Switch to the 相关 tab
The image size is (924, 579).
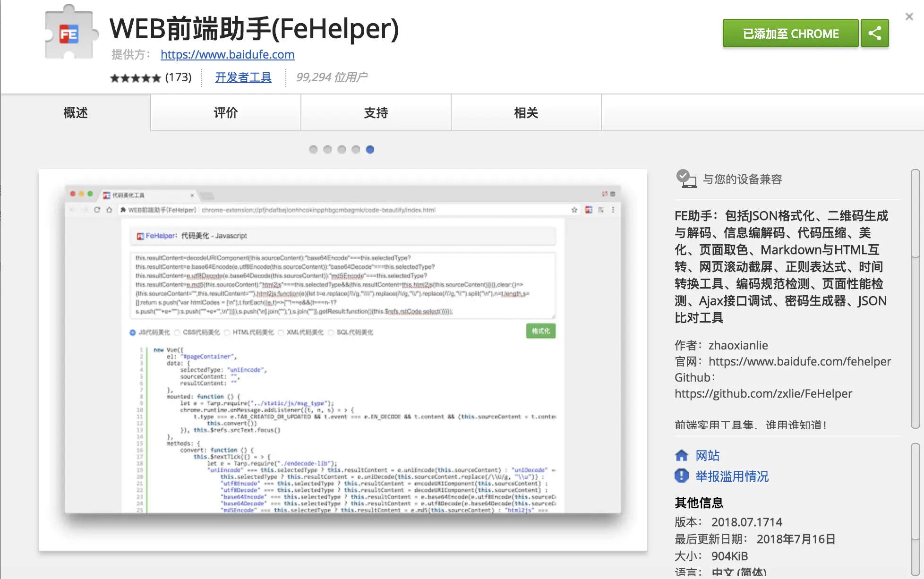526,113
